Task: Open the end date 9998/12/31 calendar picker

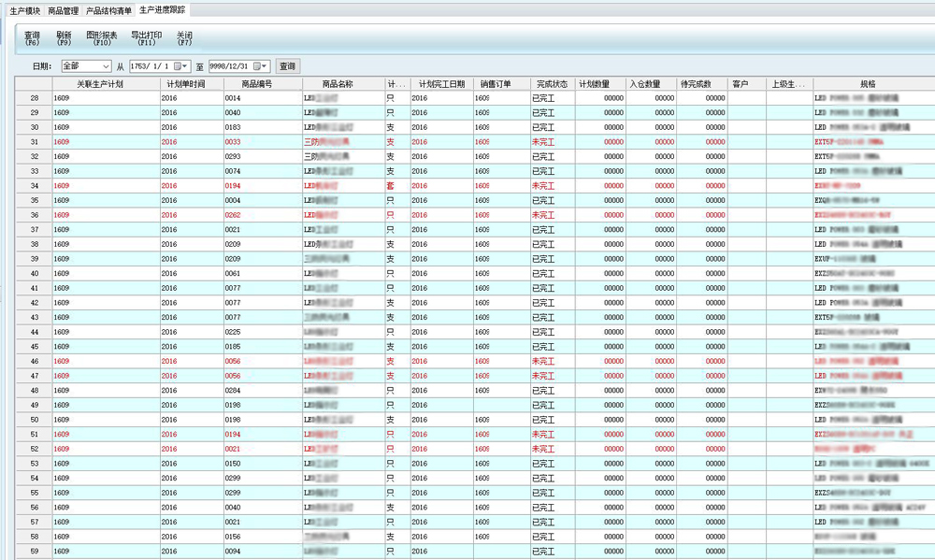Action: (261, 66)
